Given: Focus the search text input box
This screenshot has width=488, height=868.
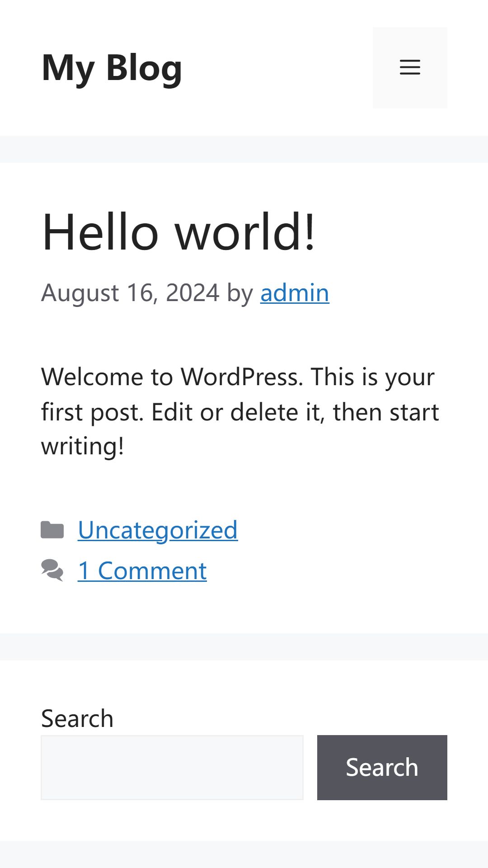Looking at the screenshot, I should [x=172, y=768].
